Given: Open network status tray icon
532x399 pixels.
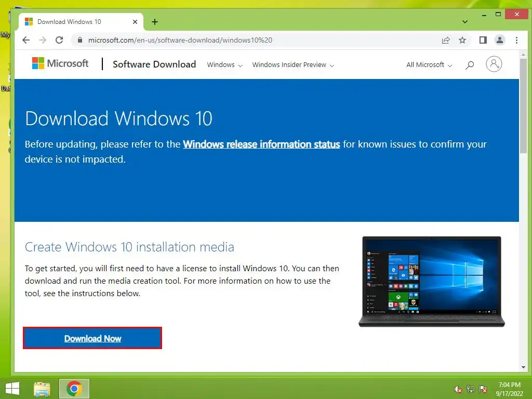Looking at the screenshot, I should coord(470,389).
